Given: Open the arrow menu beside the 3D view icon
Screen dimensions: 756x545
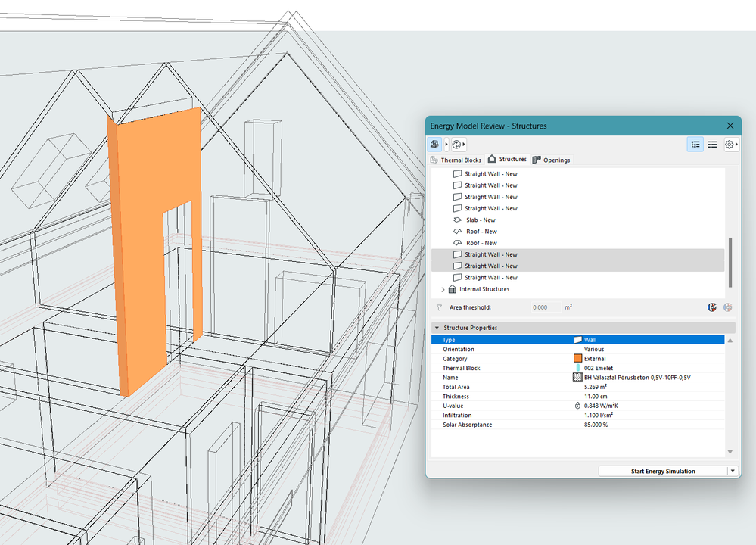Looking at the screenshot, I should [446, 145].
